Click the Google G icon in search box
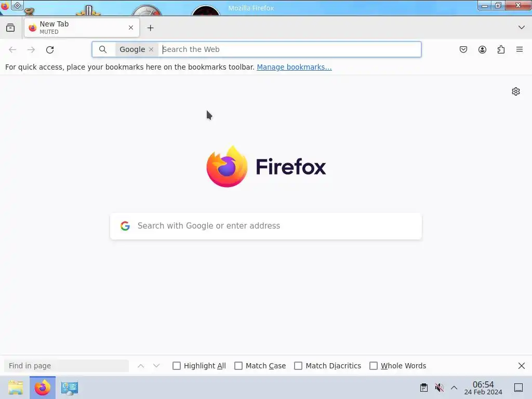Image resolution: width=532 pixels, height=399 pixels. click(x=125, y=226)
